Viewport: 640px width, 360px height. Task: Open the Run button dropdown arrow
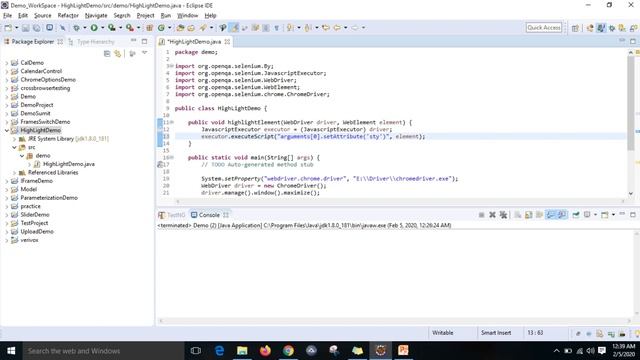(x=102, y=28)
